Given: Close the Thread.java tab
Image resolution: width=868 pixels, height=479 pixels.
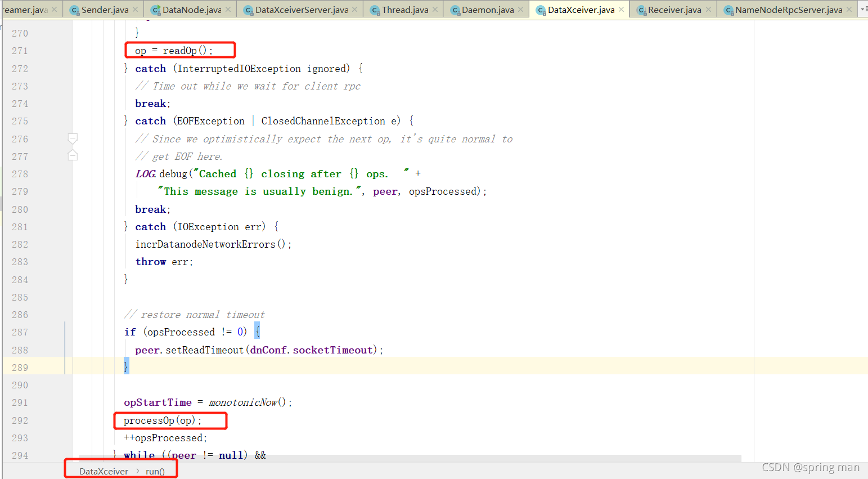Looking at the screenshot, I should [435, 10].
